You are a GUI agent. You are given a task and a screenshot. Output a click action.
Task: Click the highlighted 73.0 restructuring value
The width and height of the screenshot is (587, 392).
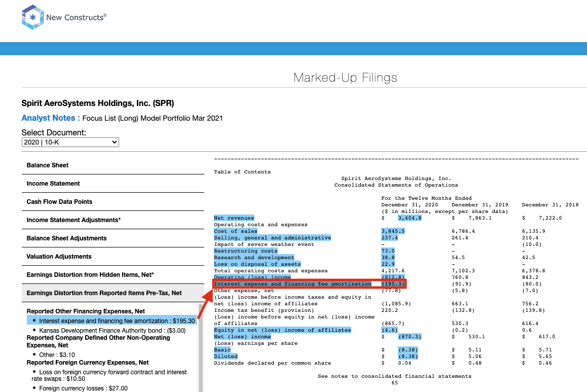click(x=388, y=251)
